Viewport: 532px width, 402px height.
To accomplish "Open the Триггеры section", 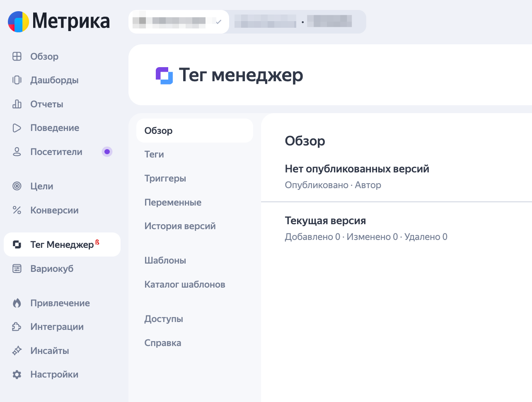I will click(165, 178).
